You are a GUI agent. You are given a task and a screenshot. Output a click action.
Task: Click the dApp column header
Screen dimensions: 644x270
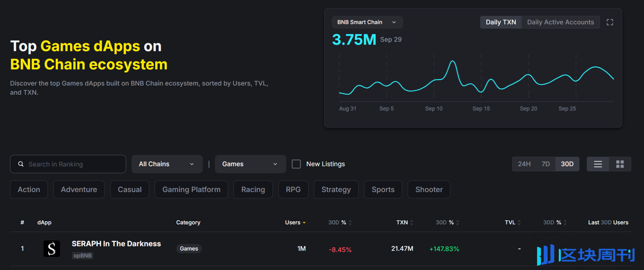(x=44, y=223)
